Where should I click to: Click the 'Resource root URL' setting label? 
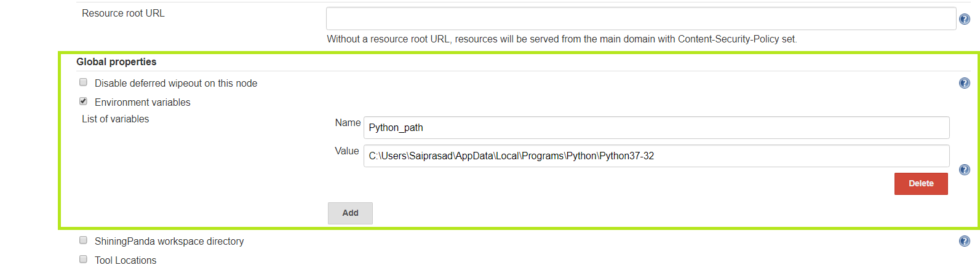(123, 14)
